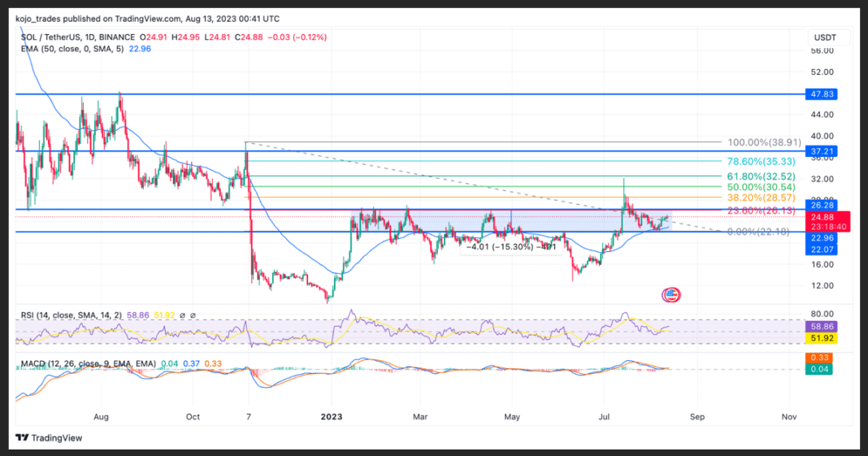This screenshot has width=868, height=456.
Task: Click the SOL / TetherUS symbol title
Action: point(77,37)
